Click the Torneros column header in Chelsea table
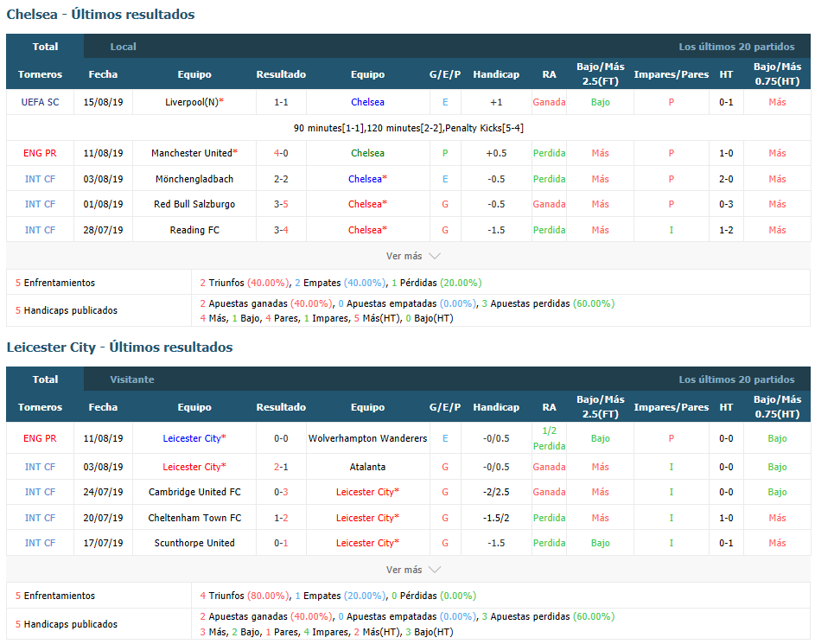The height and width of the screenshot is (644, 815). 40,73
